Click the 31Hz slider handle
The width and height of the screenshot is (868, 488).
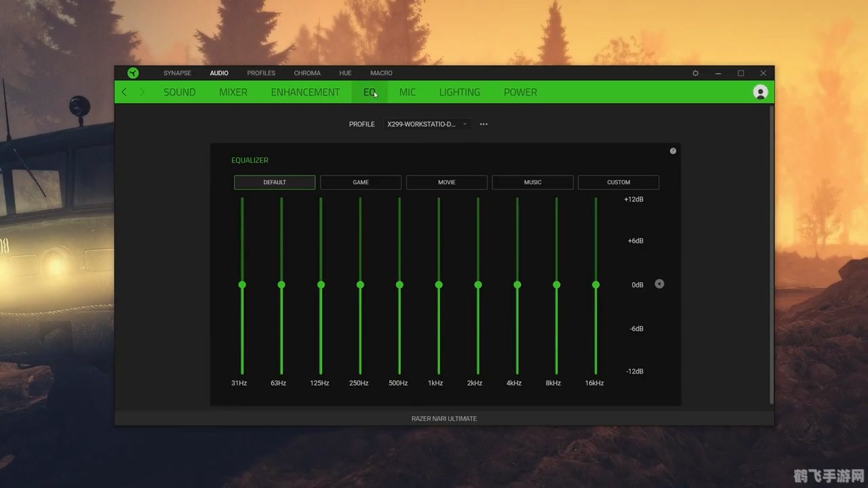click(242, 285)
